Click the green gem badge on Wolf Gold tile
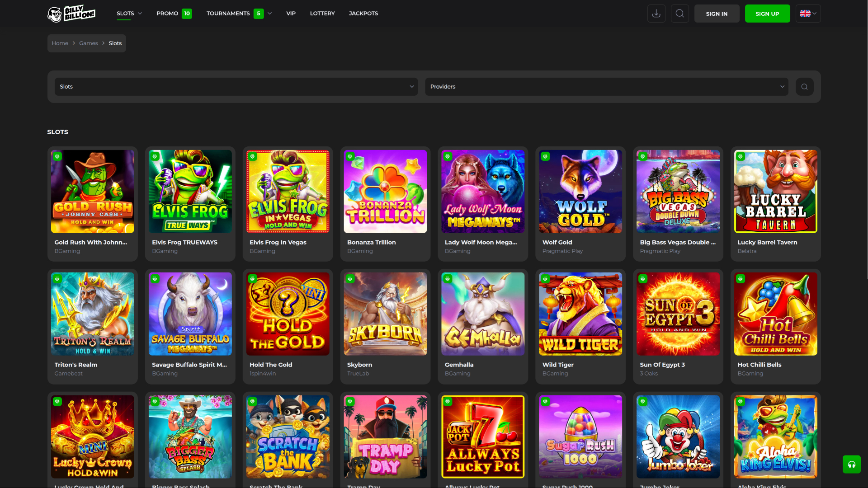The width and height of the screenshot is (868, 488). 545,156
